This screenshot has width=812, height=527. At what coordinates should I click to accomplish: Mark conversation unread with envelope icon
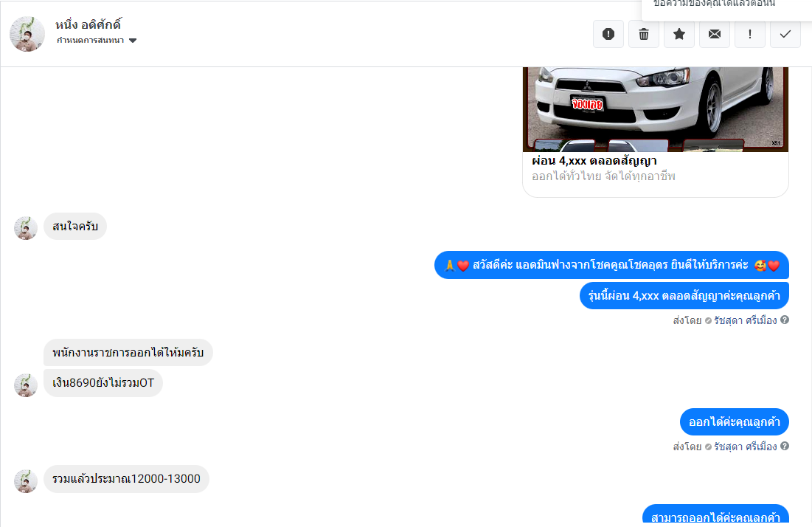click(x=715, y=34)
